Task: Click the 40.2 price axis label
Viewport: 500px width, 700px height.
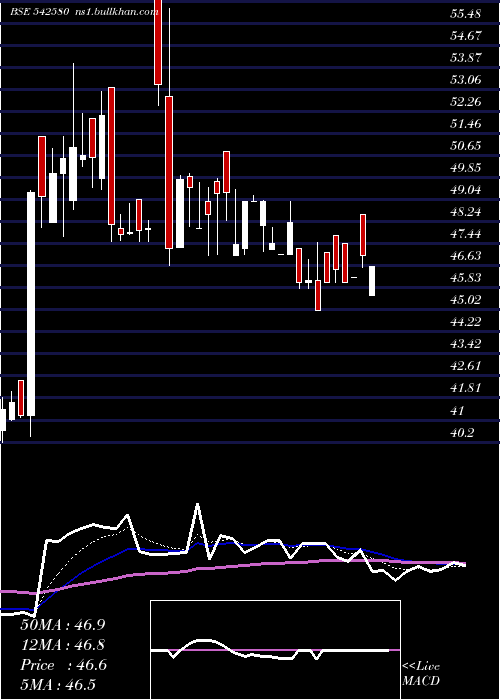Action: 462,432
